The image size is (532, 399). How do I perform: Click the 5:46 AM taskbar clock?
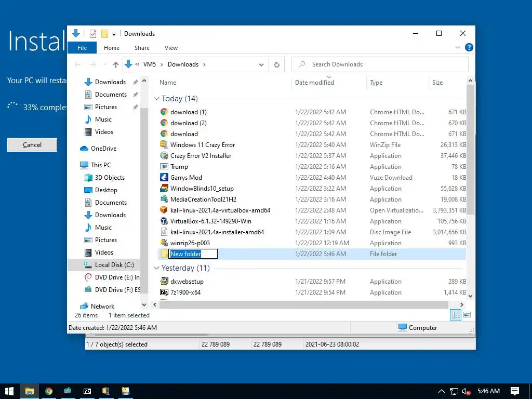[x=488, y=391]
